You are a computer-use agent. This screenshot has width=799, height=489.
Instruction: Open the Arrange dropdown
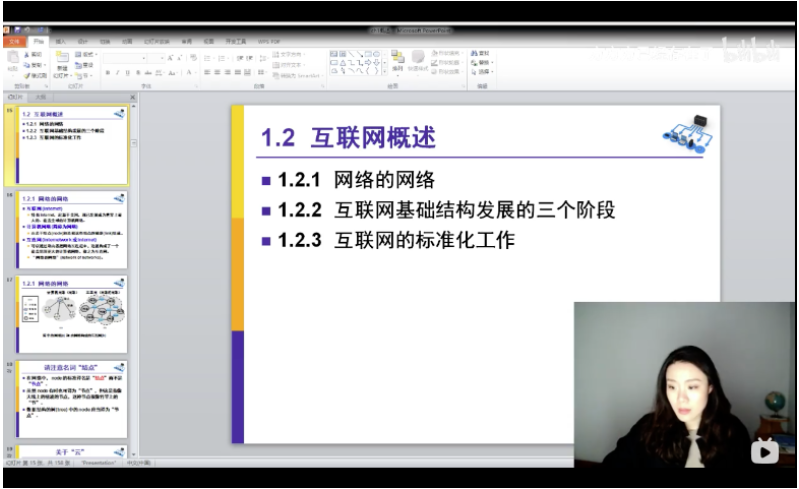click(397, 61)
